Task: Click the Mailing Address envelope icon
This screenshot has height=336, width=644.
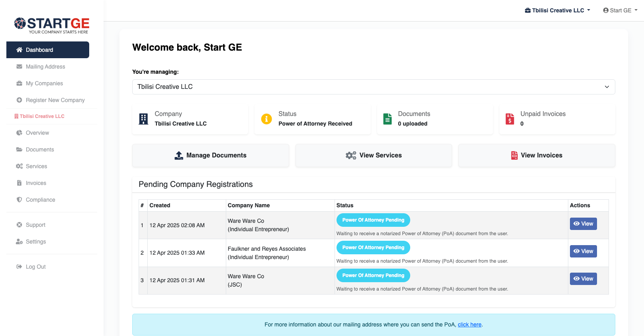Action: [x=19, y=67]
